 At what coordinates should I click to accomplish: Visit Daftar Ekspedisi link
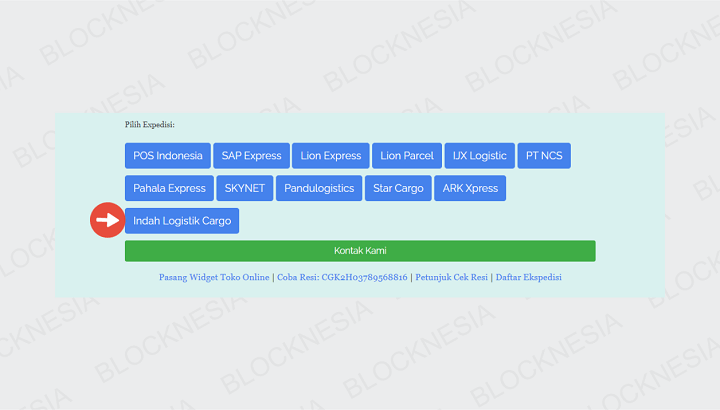pyautogui.click(x=529, y=277)
